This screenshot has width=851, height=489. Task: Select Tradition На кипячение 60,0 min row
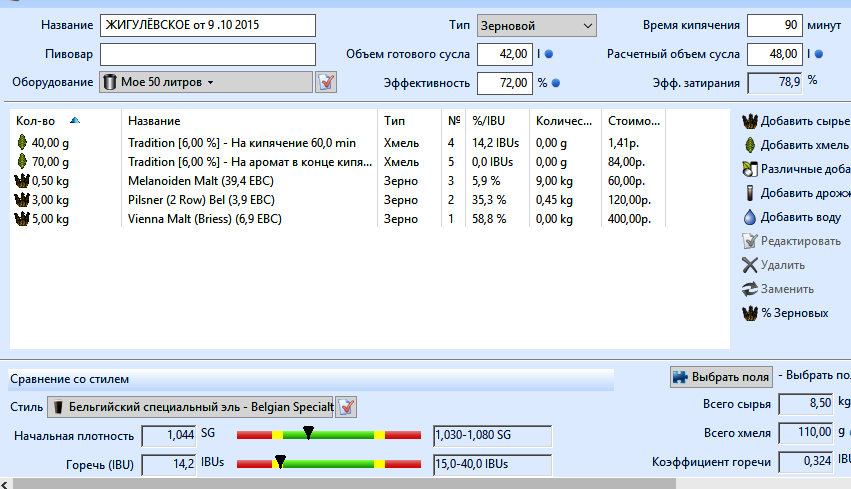point(337,143)
